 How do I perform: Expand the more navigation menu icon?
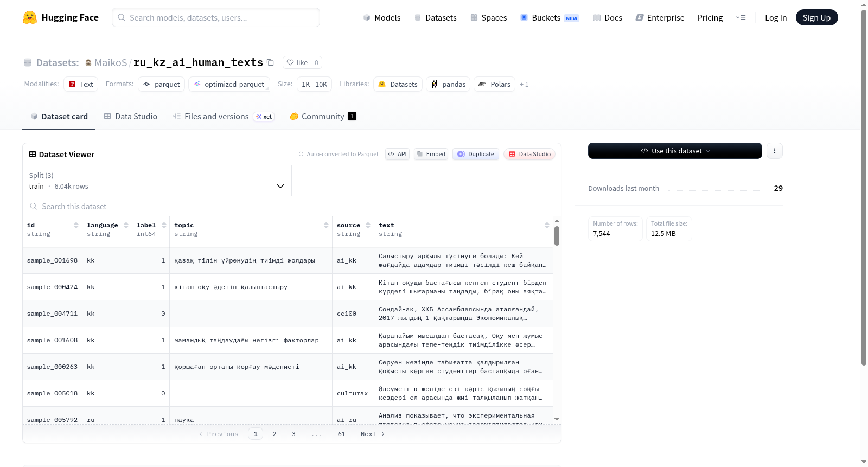741,17
